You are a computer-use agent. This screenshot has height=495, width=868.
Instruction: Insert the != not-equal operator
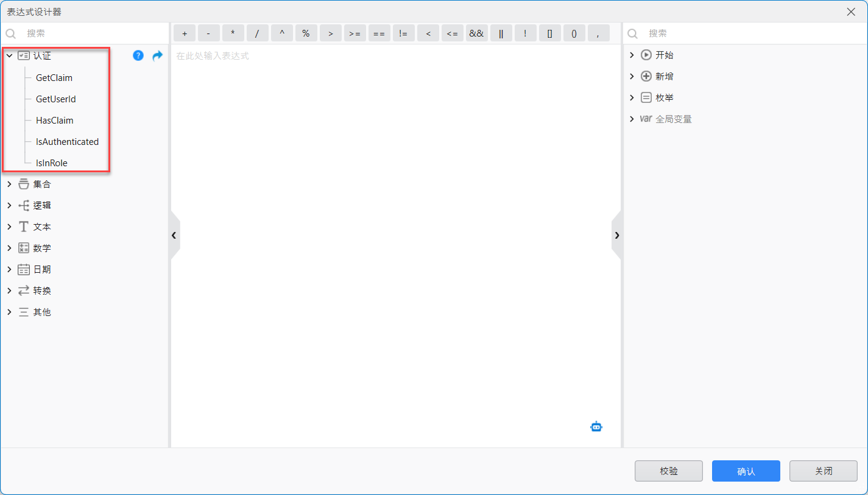403,33
